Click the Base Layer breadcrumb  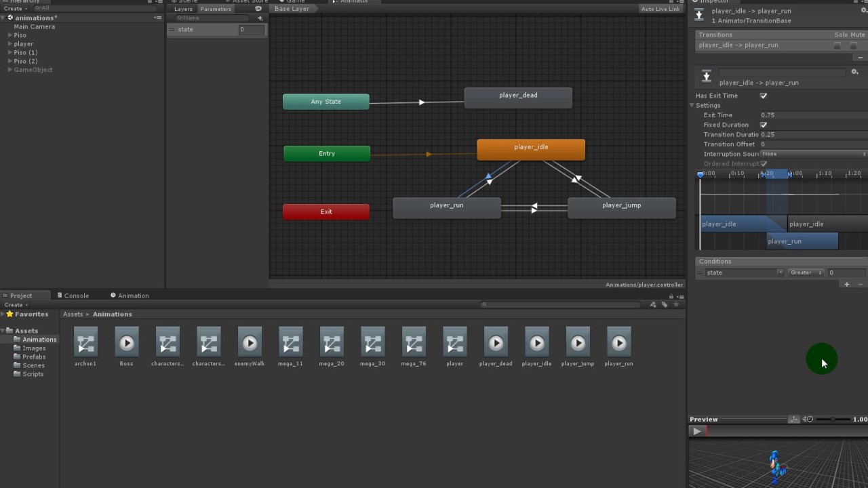click(292, 9)
